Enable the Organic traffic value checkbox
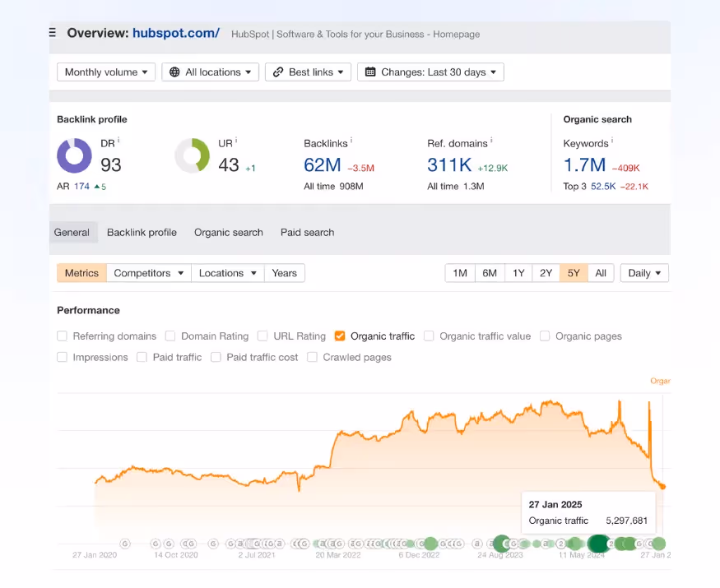This screenshot has width=720, height=588. (429, 336)
